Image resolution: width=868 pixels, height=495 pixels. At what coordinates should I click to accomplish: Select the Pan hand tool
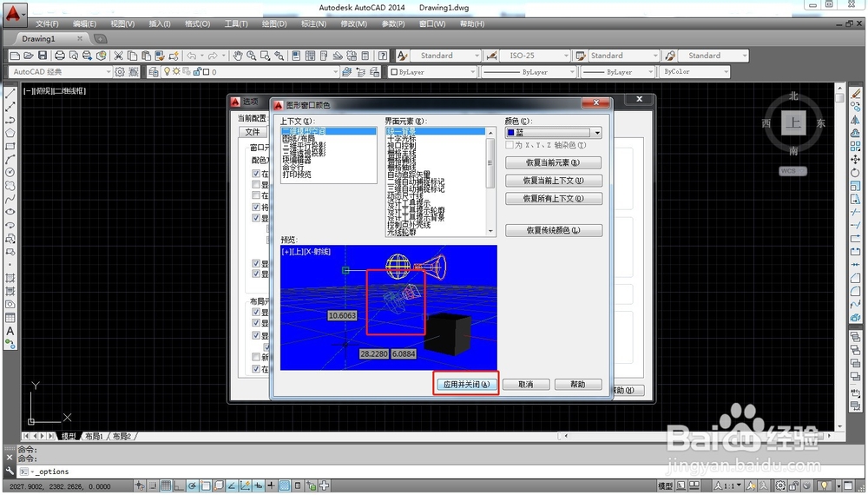[238, 56]
